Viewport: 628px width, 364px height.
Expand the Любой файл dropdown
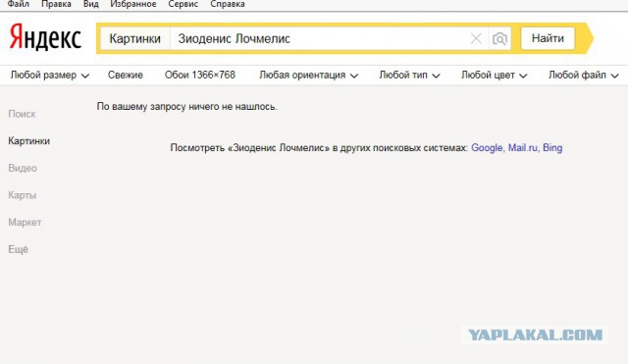click(x=584, y=76)
